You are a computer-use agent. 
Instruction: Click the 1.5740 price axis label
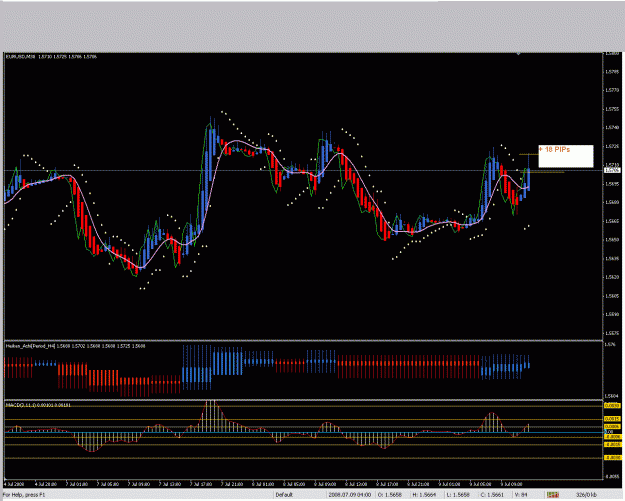(x=612, y=128)
